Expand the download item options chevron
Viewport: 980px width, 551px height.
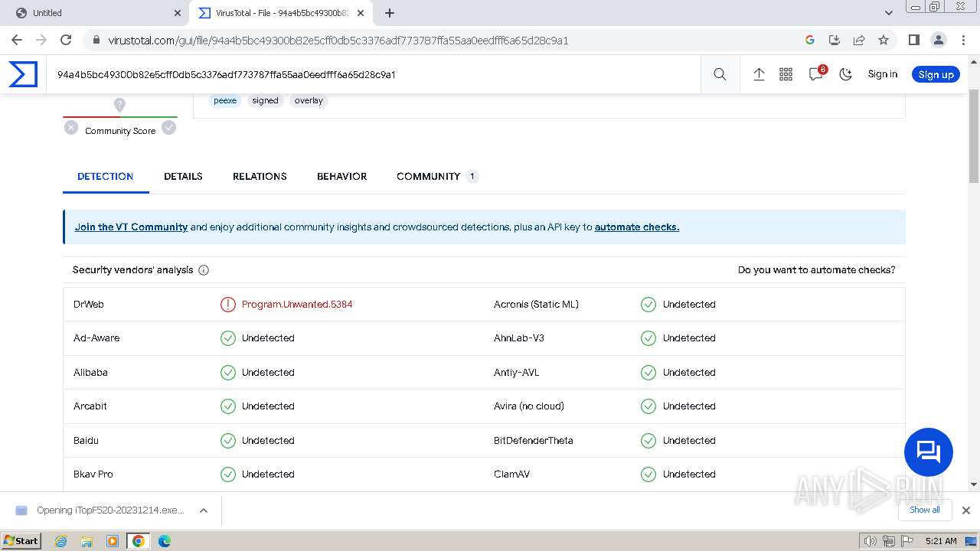(204, 510)
